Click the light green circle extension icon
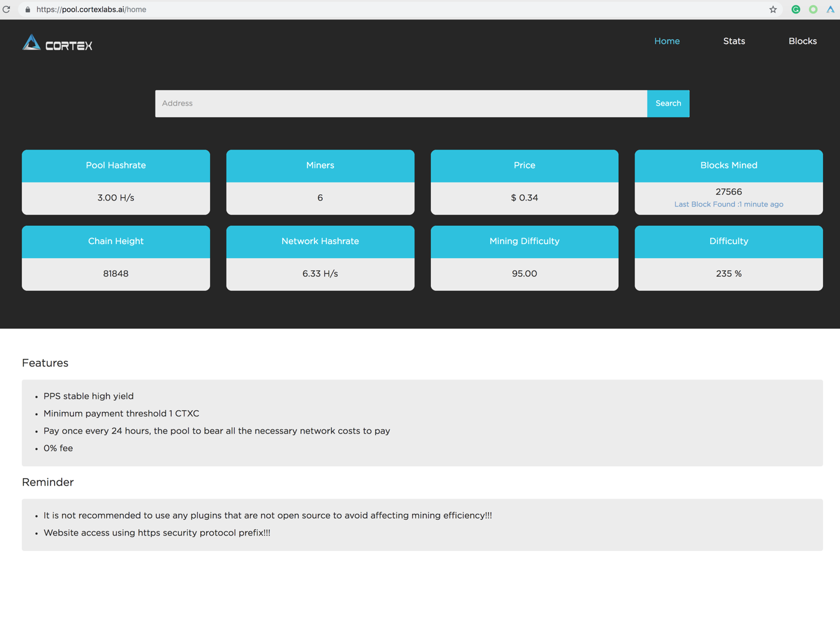 pos(813,9)
